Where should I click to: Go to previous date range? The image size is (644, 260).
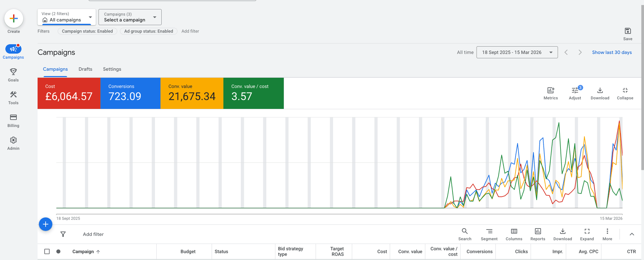[566, 52]
